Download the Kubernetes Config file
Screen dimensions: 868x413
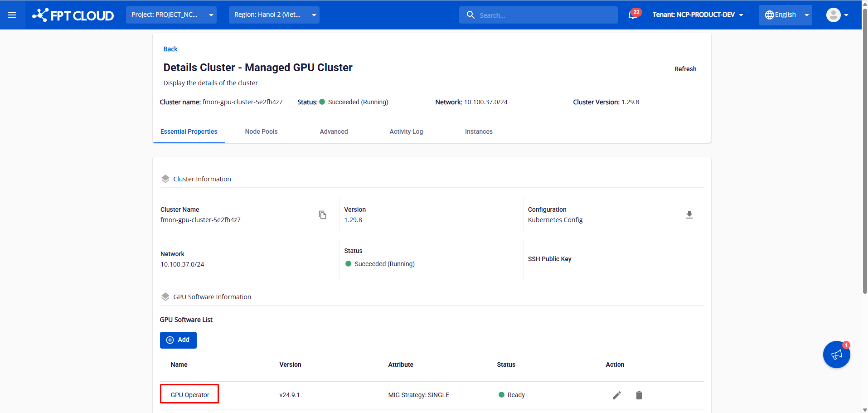[689, 215]
